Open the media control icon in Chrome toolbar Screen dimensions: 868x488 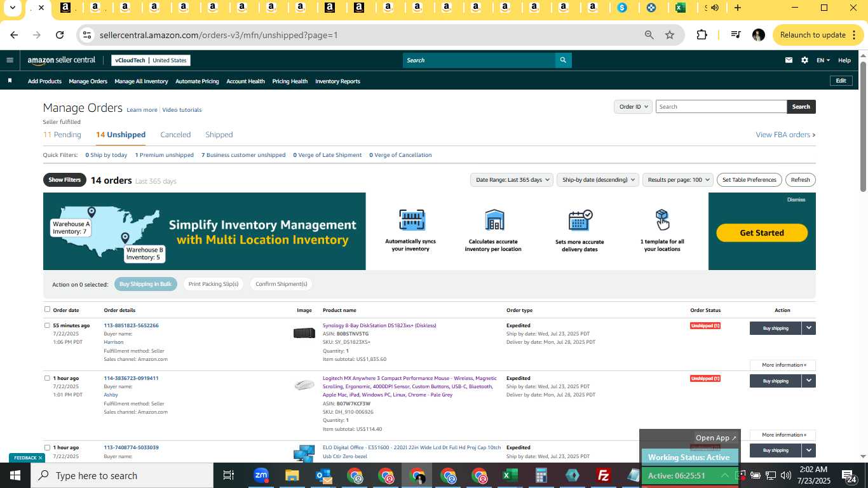pyautogui.click(x=735, y=35)
